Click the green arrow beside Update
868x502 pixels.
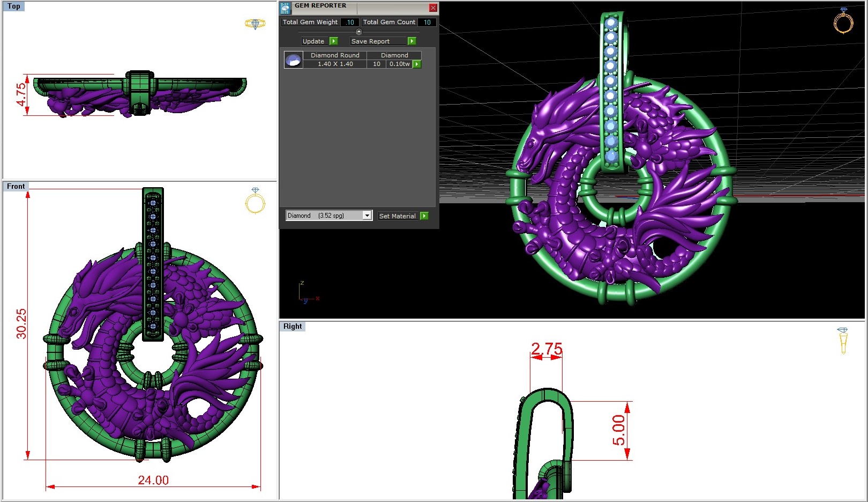point(334,41)
